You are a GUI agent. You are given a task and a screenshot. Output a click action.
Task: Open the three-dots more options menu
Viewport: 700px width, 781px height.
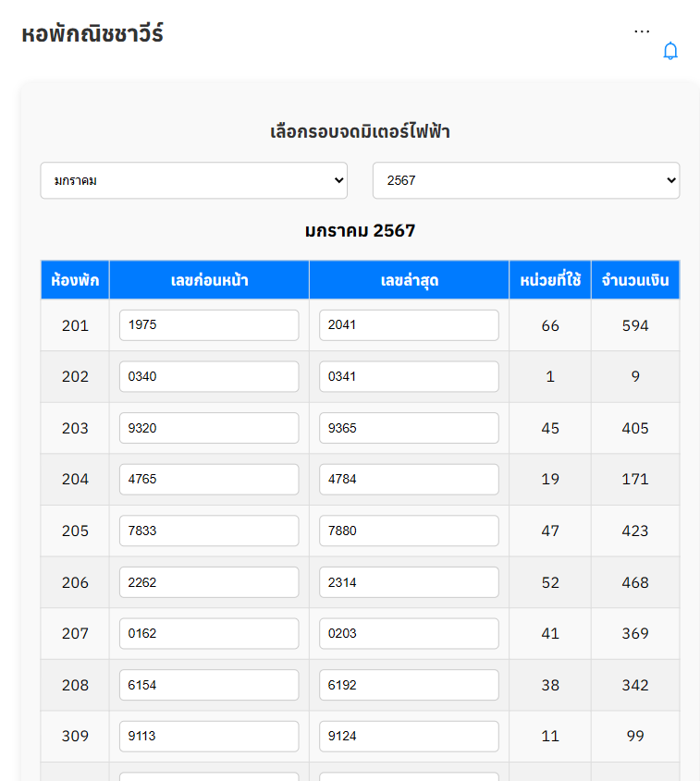tap(642, 31)
